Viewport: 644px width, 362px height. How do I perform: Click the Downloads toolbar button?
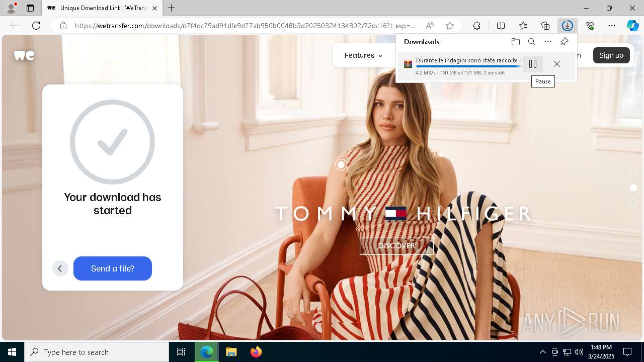567,26
